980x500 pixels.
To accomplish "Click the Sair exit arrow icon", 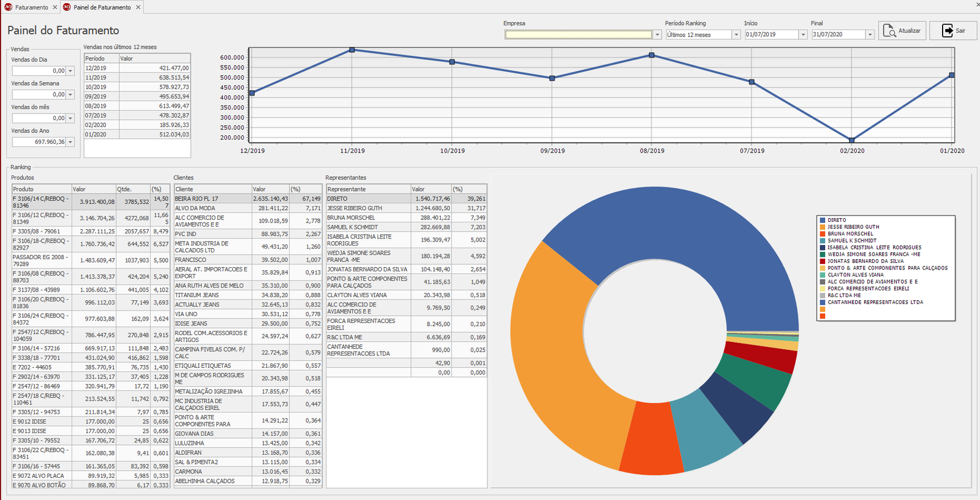I will (x=947, y=31).
